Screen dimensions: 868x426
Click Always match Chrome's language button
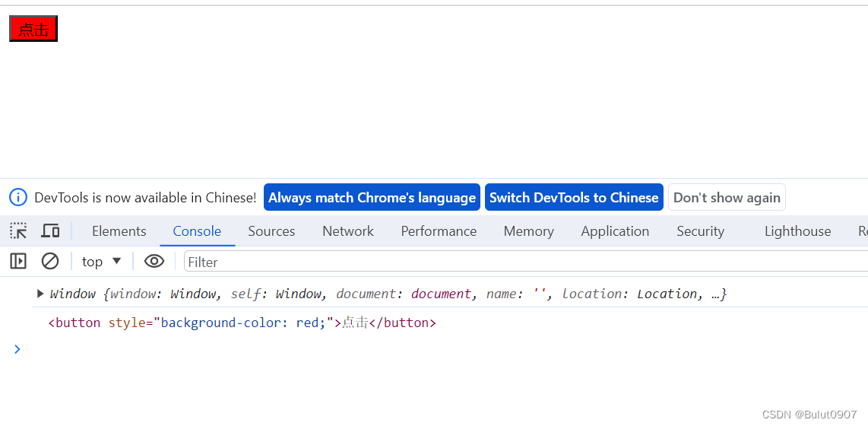coord(372,197)
